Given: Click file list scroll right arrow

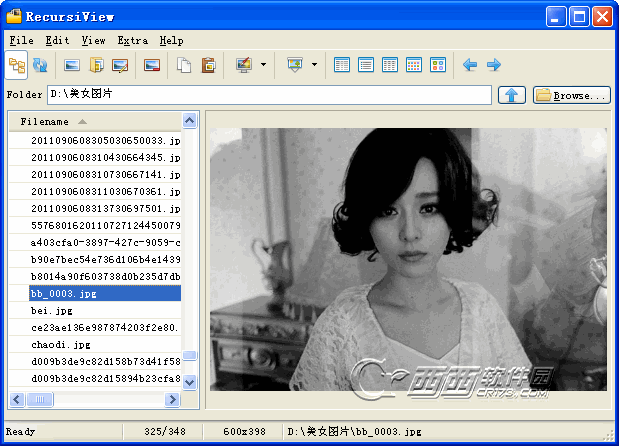Looking at the screenshot, I should tap(172, 399).
